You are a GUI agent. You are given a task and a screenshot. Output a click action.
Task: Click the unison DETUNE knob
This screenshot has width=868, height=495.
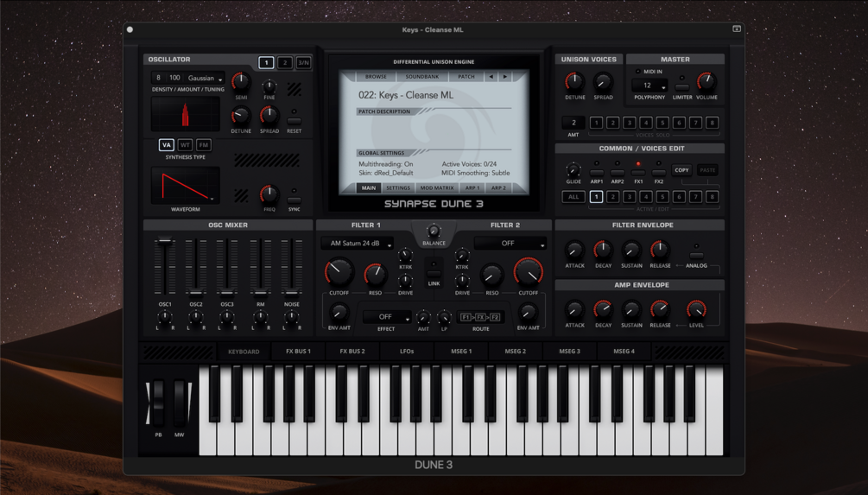click(x=574, y=82)
